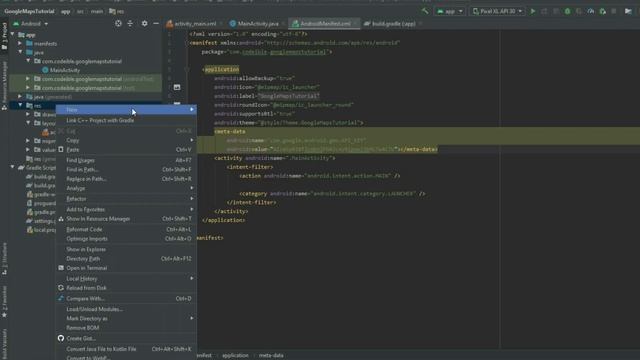Click the Reload from Disk refresh icon
The image size is (640, 360).
(61, 288)
